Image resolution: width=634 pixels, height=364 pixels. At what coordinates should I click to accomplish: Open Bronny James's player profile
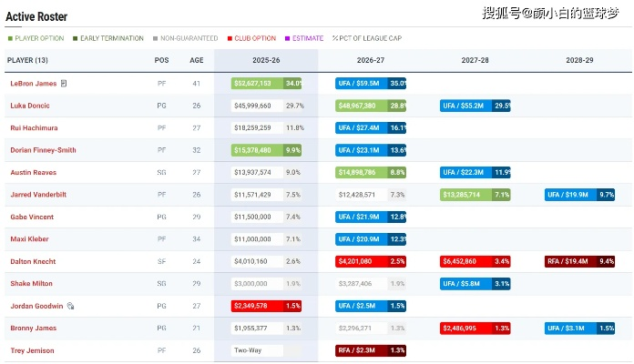pyautogui.click(x=34, y=328)
